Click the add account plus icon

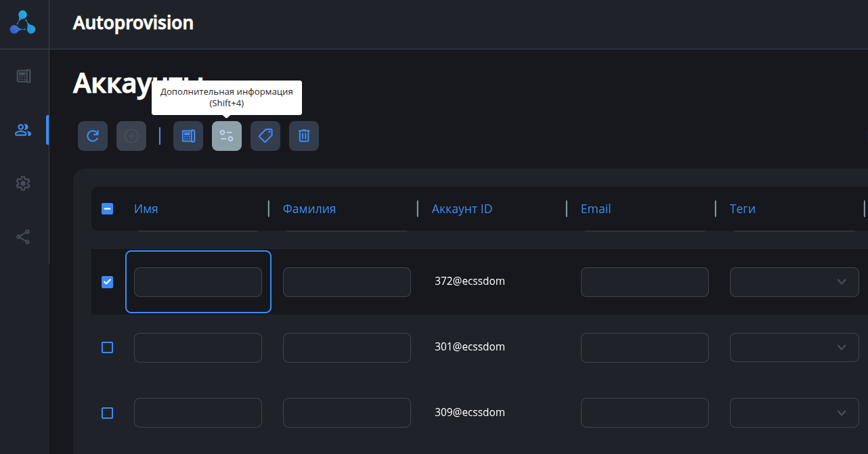click(x=131, y=136)
